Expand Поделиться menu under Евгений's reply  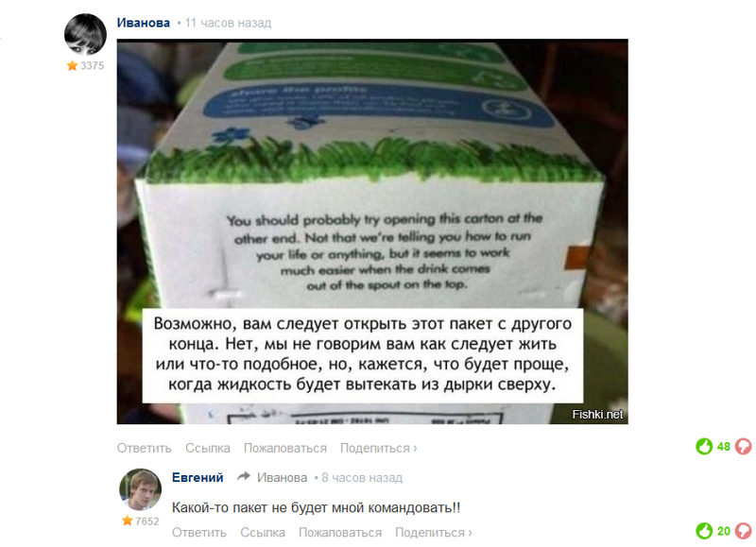[x=434, y=533]
